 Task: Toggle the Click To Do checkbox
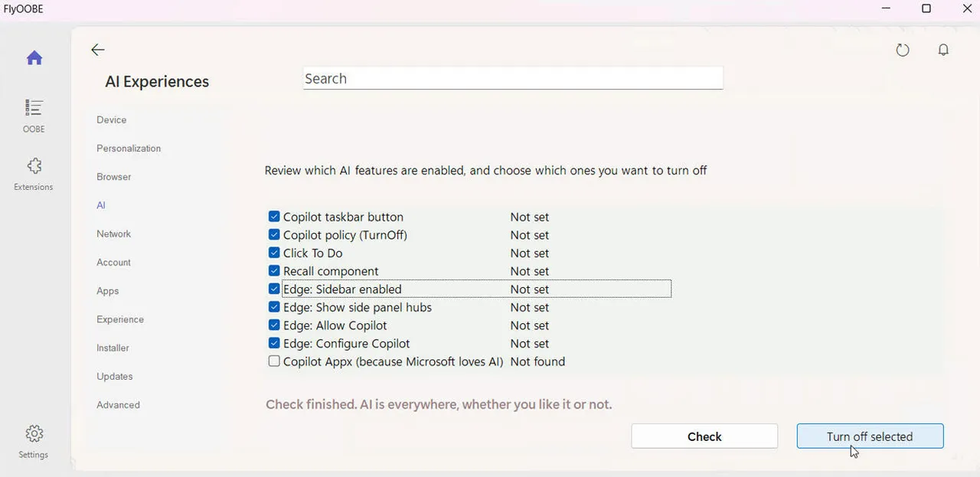click(273, 252)
